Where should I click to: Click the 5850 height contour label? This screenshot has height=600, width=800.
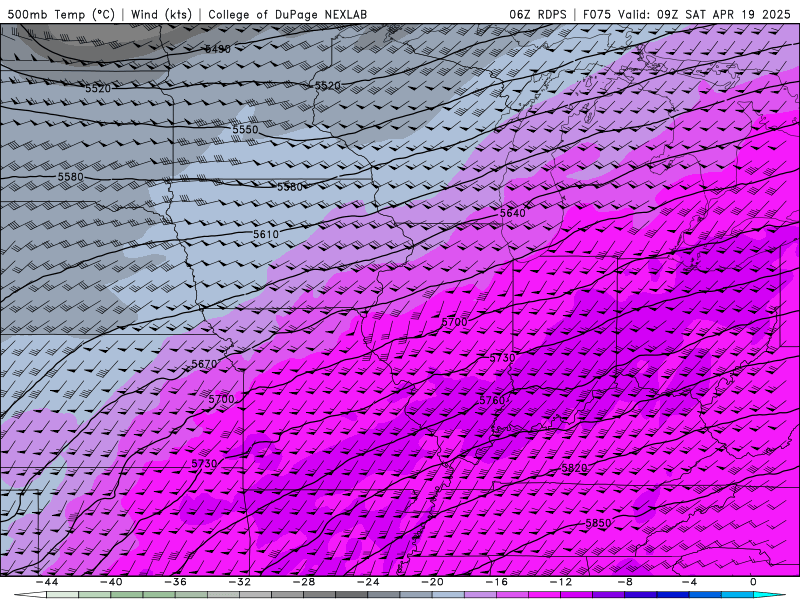tap(598, 523)
